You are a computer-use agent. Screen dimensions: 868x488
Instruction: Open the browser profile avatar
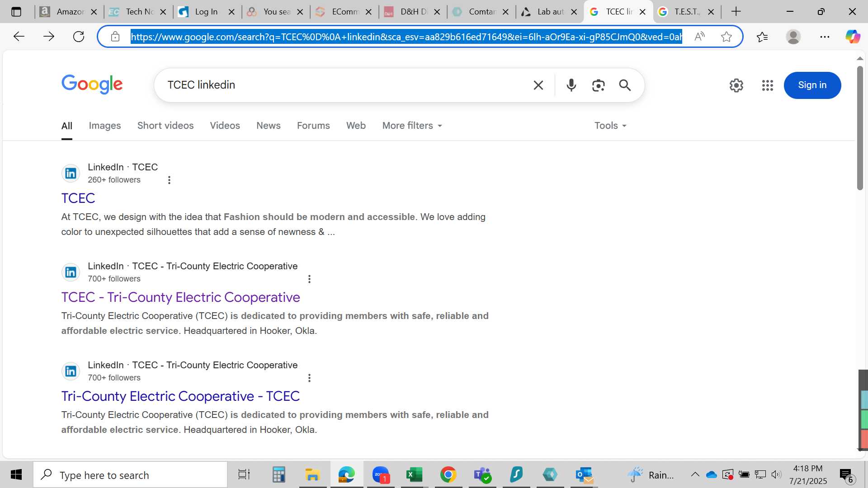793,37
